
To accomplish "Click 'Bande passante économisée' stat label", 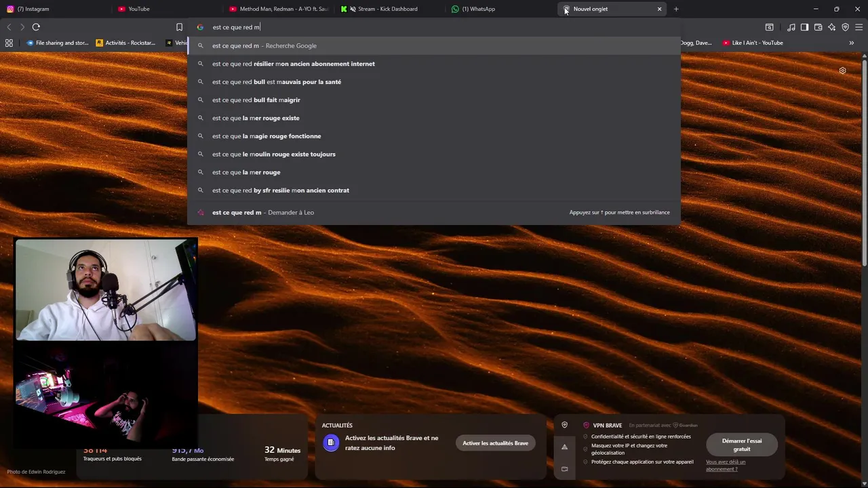I will [x=203, y=459].
